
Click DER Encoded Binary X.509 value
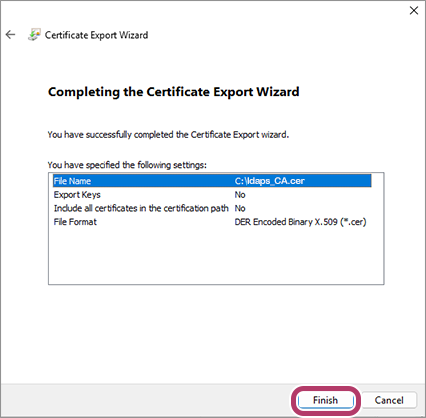click(x=300, y=222)
